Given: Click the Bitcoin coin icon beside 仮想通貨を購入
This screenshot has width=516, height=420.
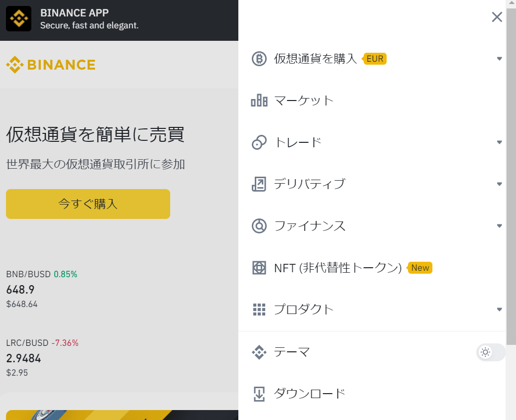Looking at the screenshot, I should coord(259,59).
